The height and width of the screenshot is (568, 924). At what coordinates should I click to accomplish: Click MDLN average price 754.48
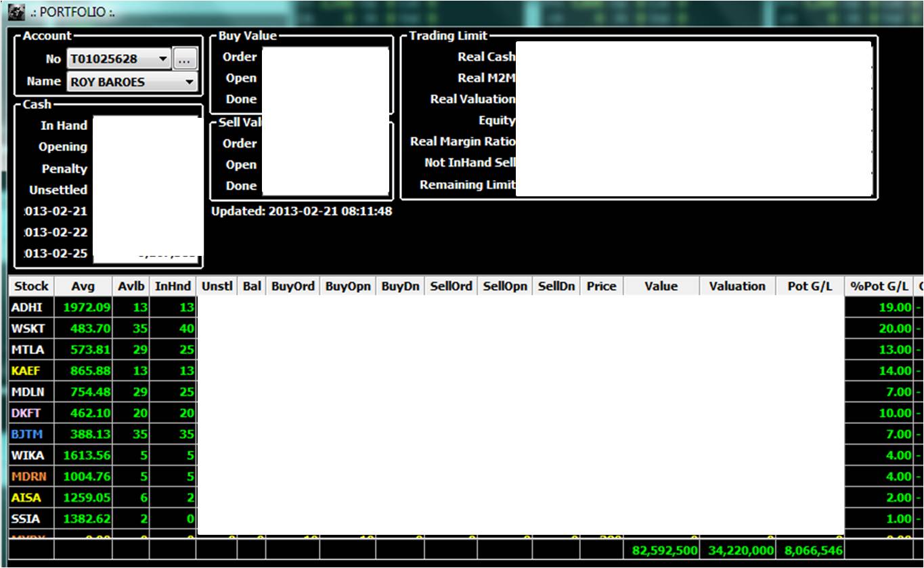click(x=83, y=392)
